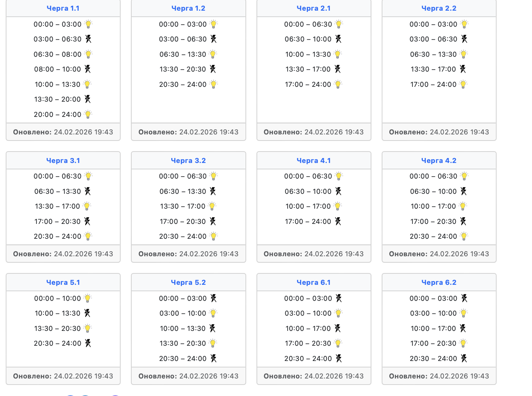Click the power-off icon for 13:30 – 17:00 in Черга 2.2
The height and width of the screenshot is (396, 532).
pyautogui.click(x=462, y=69)
